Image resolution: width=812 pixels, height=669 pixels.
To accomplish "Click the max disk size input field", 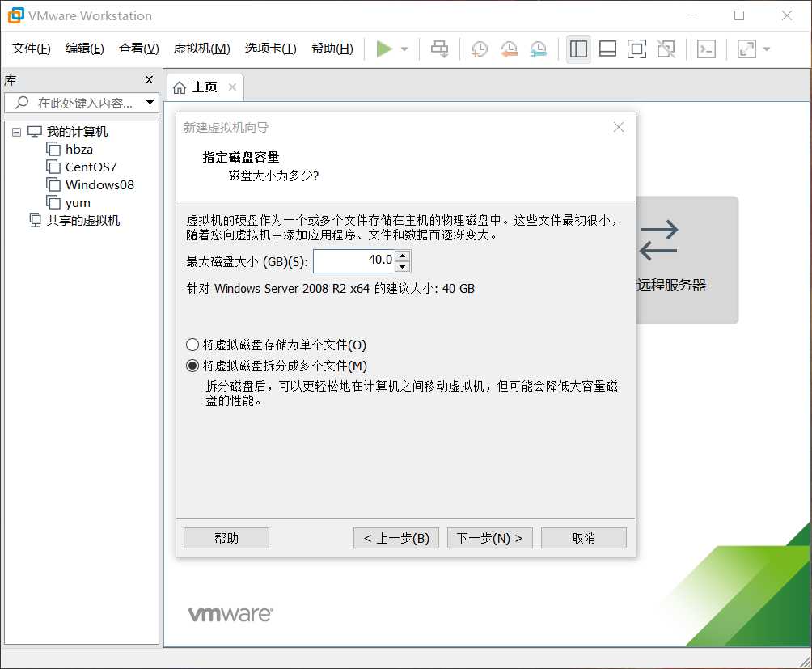I will pos(354,261).
